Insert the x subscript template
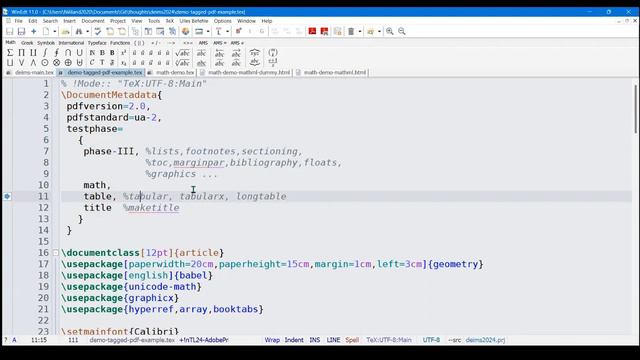This screenshot has width=640, height=360. (x=123, y=63)
